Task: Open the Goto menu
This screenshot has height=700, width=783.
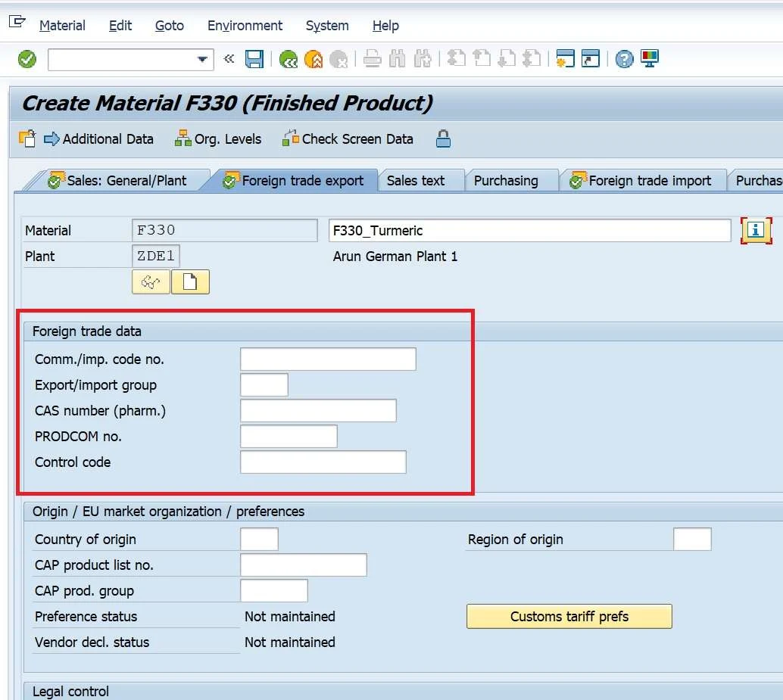Action: 170,26
